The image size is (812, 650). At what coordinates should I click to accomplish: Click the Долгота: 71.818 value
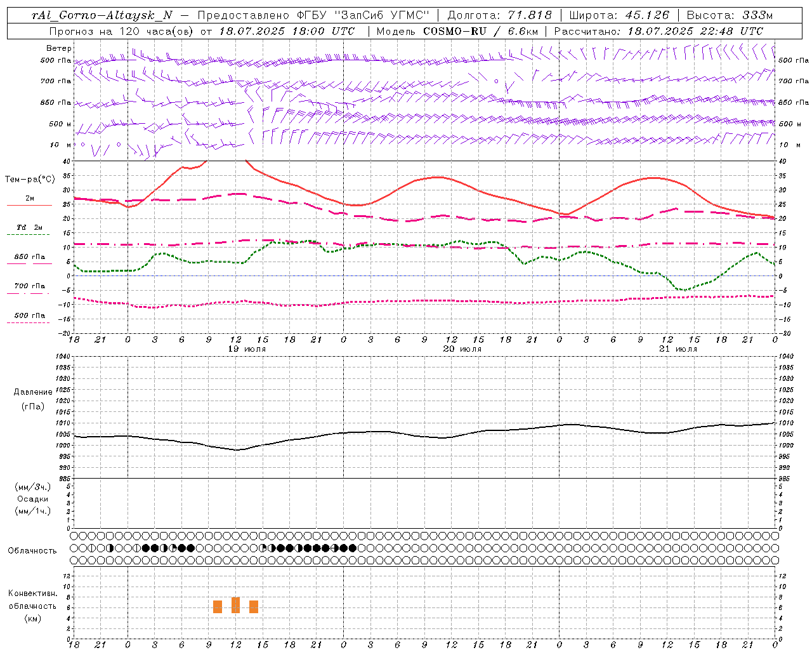click(x=500, y=15)
